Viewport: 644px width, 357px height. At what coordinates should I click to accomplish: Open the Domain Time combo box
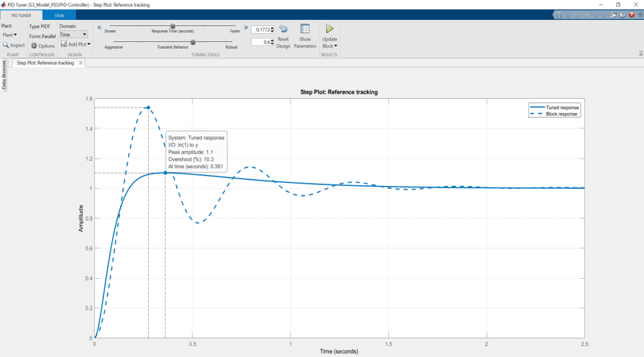(x=73, y=35)
